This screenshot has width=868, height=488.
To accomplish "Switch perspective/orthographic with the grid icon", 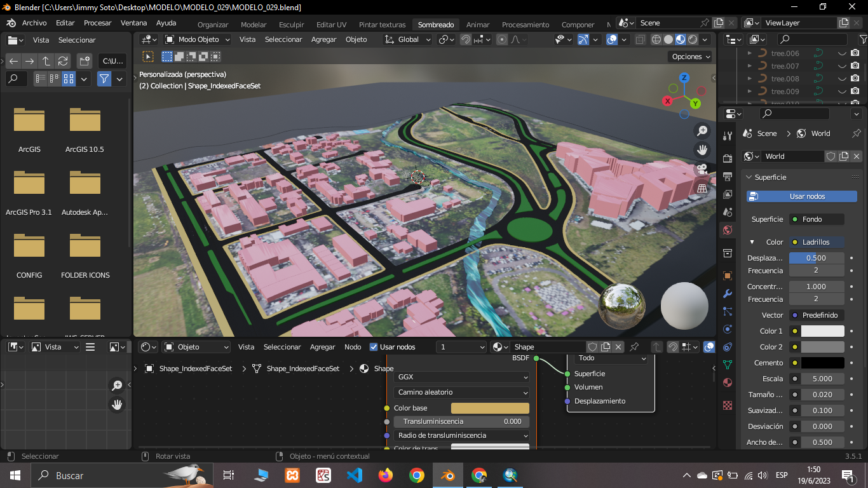I will [x=702, y=188].
